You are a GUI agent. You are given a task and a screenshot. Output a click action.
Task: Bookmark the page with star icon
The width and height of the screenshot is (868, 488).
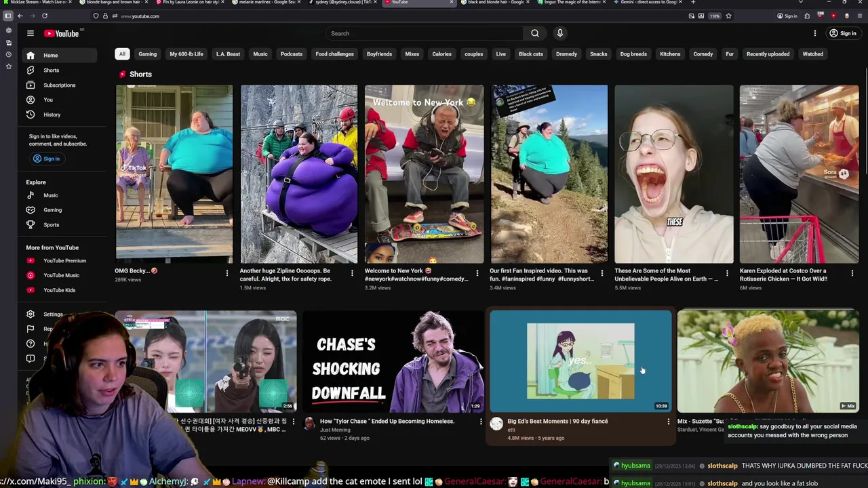[x=728, y=16]
